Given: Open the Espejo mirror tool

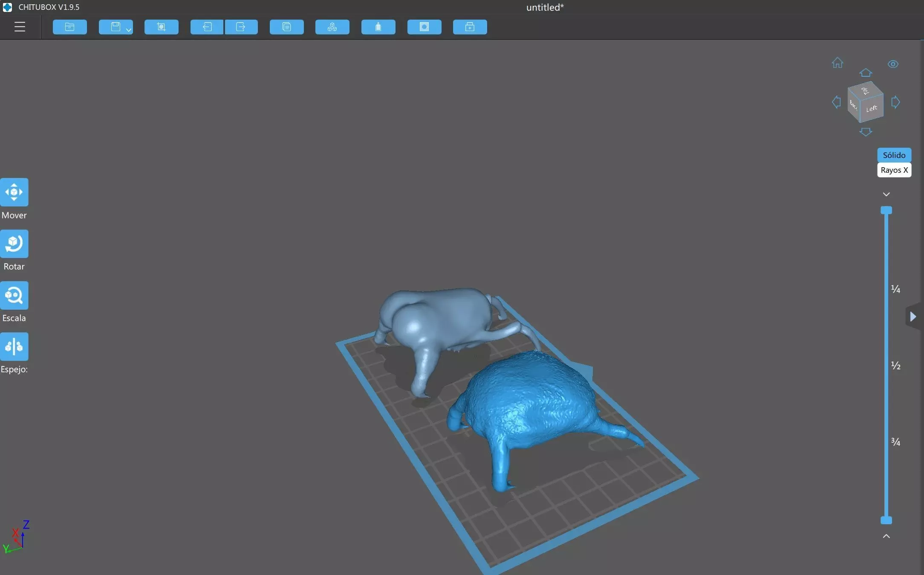Looking at the screenshot, I should coord(14,346).
